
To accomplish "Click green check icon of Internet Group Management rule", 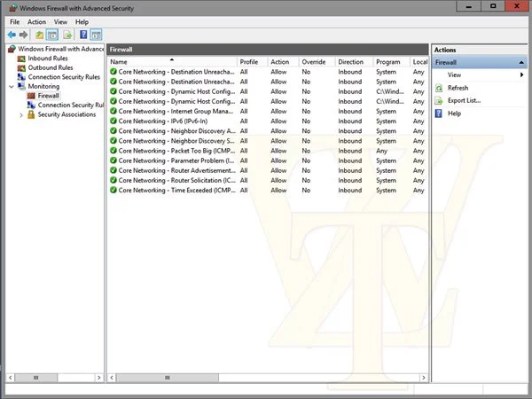I will 113,111.
